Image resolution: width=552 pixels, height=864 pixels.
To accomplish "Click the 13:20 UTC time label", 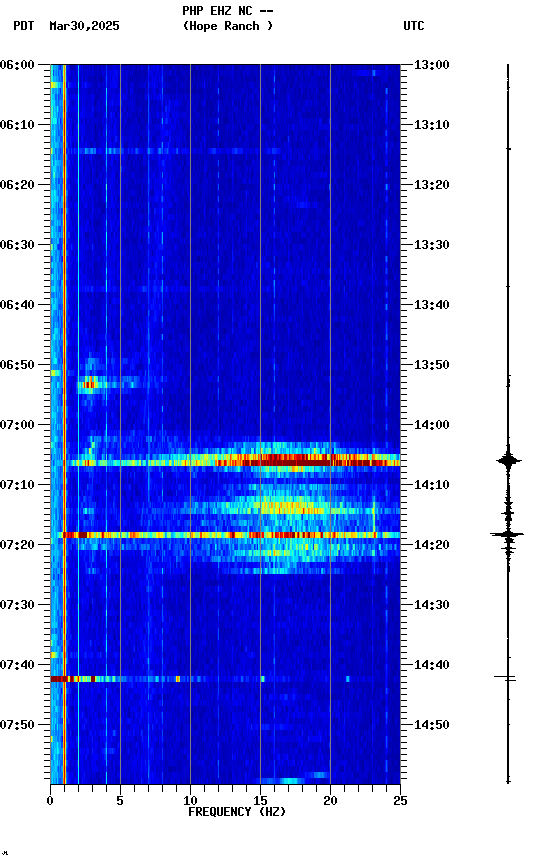I will coord(432,185).
